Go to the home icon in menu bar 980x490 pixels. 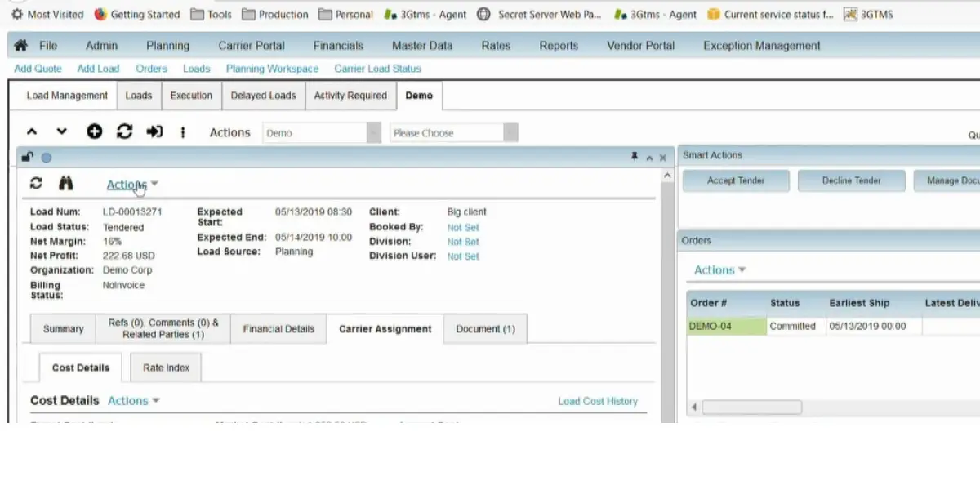(x=20, y=46)
